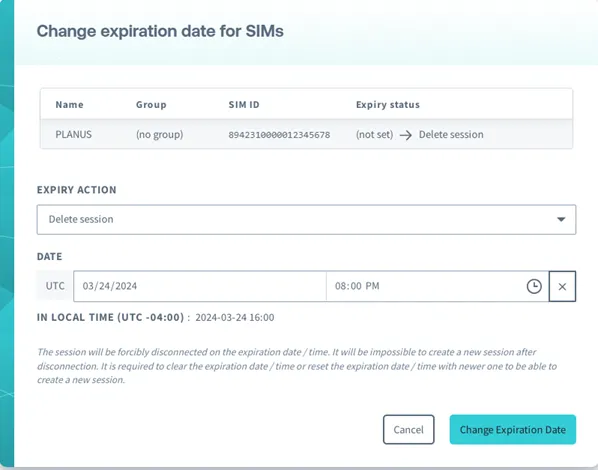Click the Expiry status column header
Viewport: 598px width, 470px height.
coord(388,105)
